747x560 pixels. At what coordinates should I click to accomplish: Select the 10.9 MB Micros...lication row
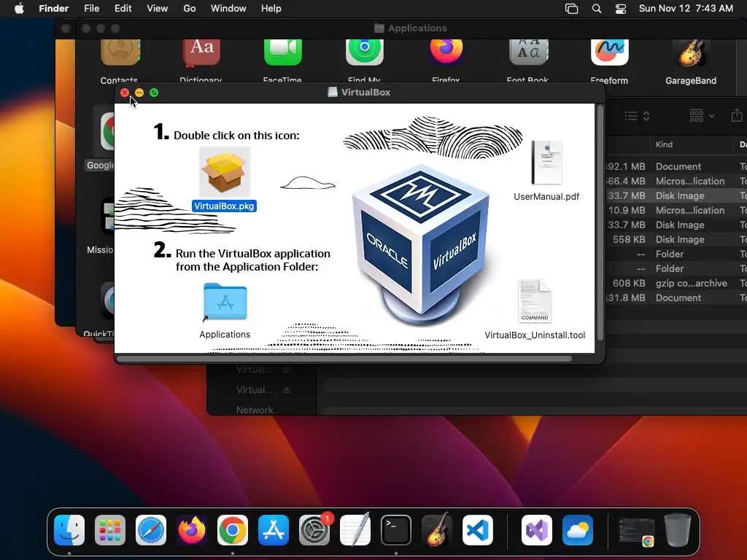click(x=676, y=211)
